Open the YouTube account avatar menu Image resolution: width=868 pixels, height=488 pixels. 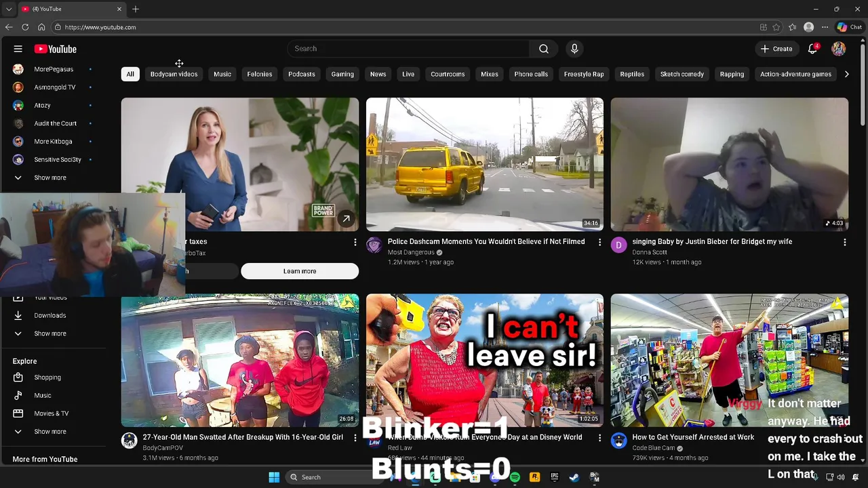coord(839,49)
